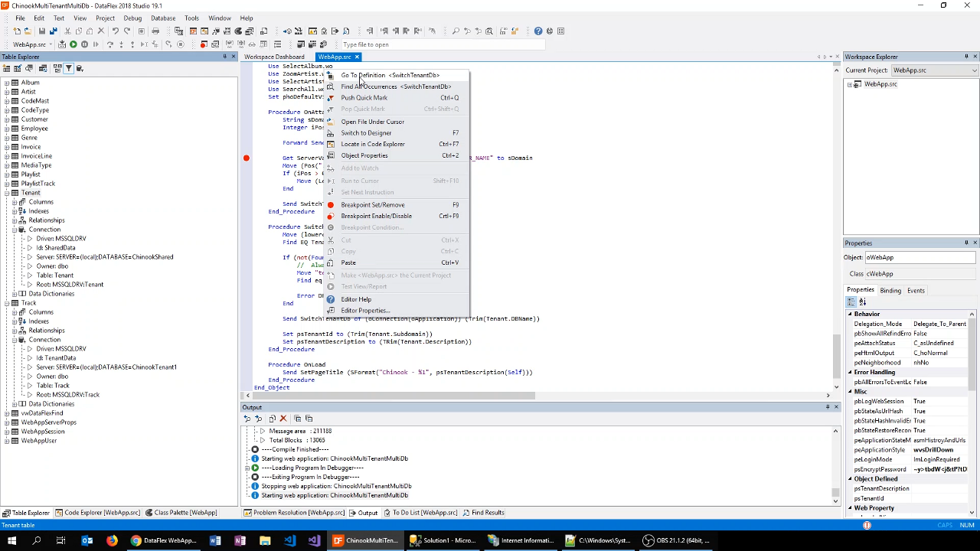
Task: Open the Workspace Dashboard tab
Action: (x=274, y=57)
